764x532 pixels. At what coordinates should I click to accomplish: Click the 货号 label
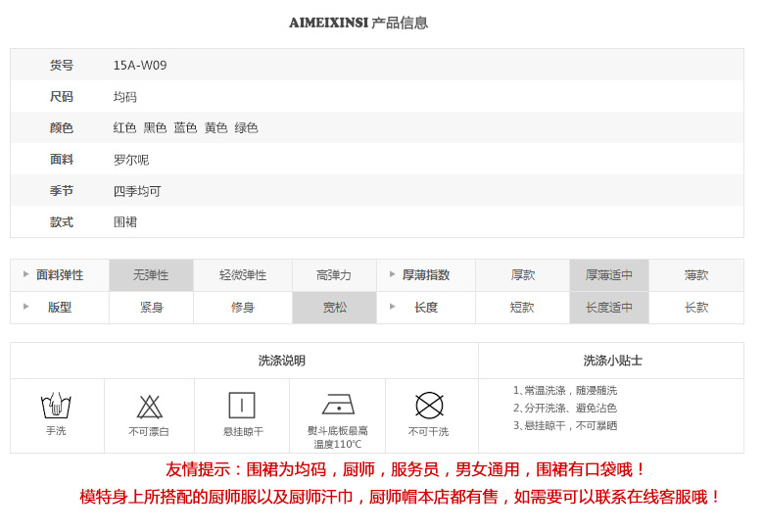(62, 66)
